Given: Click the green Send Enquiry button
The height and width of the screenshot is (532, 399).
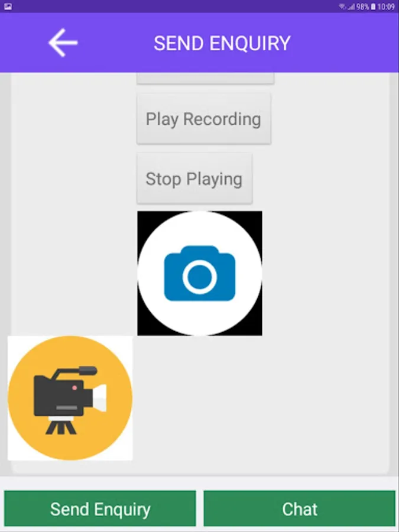Looking at the screenshot, I should [100, 508].
